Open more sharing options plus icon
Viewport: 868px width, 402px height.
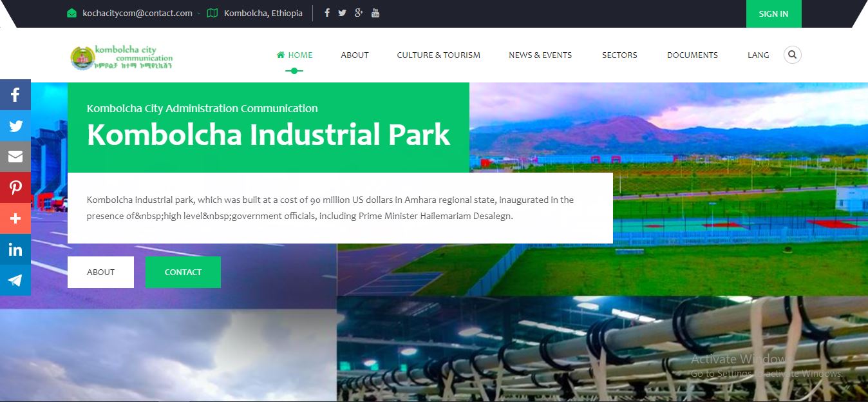pyautogui.click(x=15, y=218)
